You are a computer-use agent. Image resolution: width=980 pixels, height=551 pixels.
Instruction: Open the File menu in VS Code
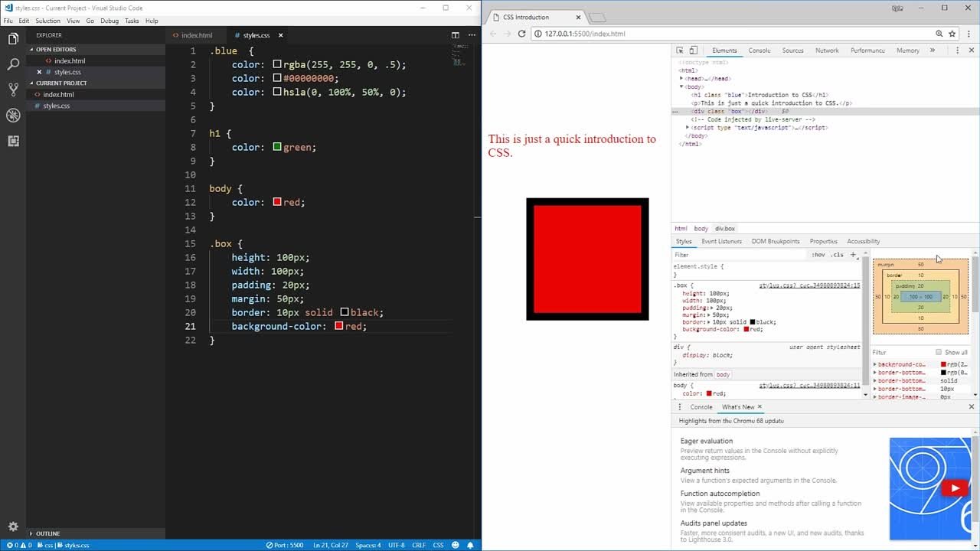click(8, 21)
